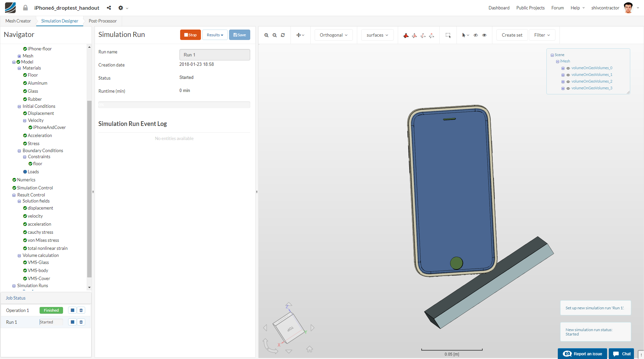This screenshot has width=644, height=359.
Task: Click the Create set button
Action: [x=512, y=35]
